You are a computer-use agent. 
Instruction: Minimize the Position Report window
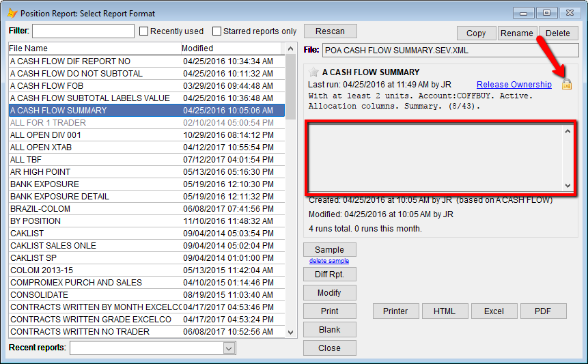pos(524,13)
